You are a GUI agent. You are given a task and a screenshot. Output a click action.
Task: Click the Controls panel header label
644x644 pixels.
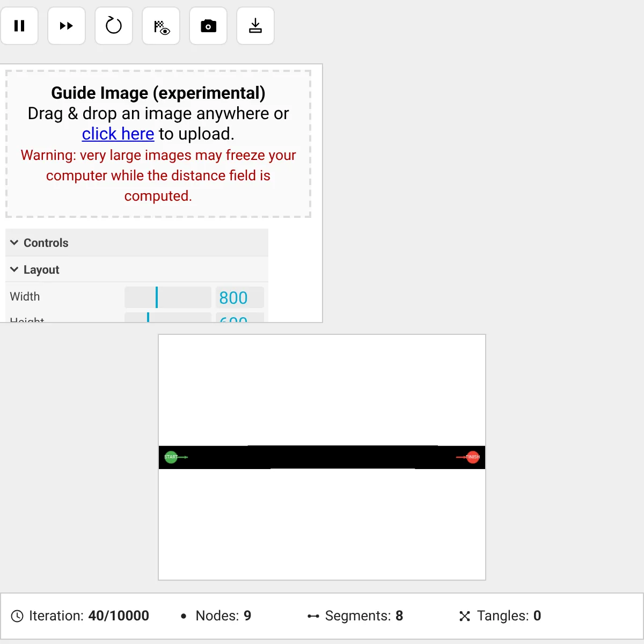[46, 243]
